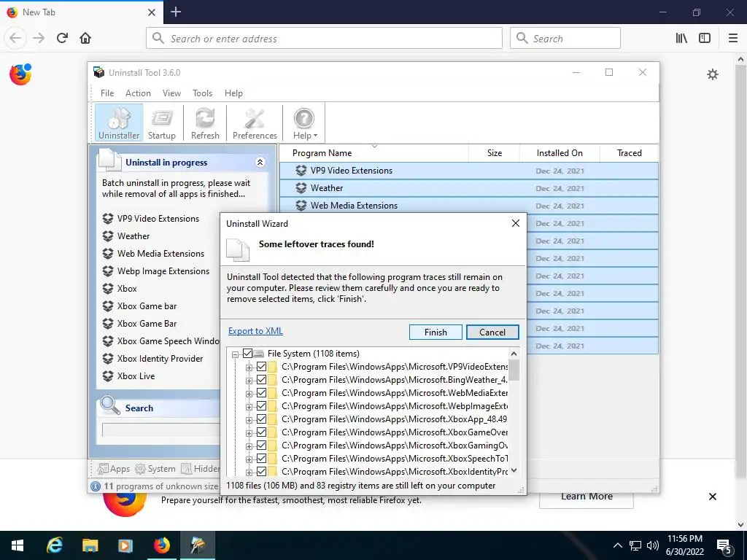This screenshot has width=747, height=560.
Task: Open the Action menu
Action: pos(138,93)
